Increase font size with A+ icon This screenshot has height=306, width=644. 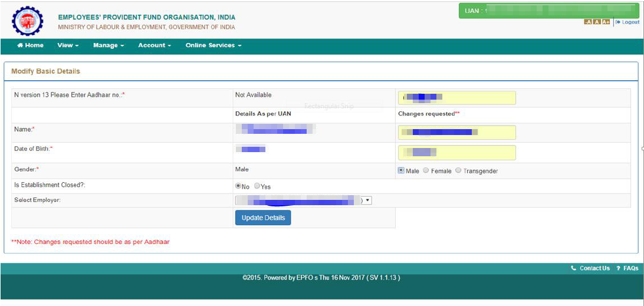[606, 22]
